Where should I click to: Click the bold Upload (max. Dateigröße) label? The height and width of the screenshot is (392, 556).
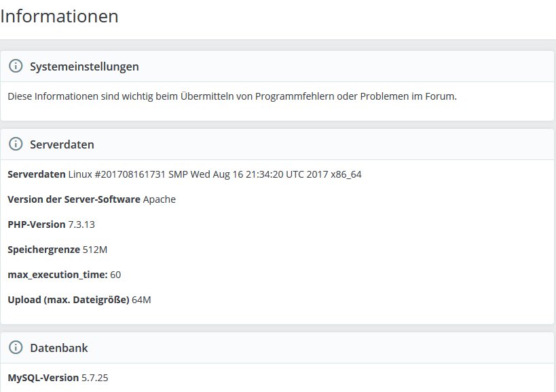click(x=69, y=300)
